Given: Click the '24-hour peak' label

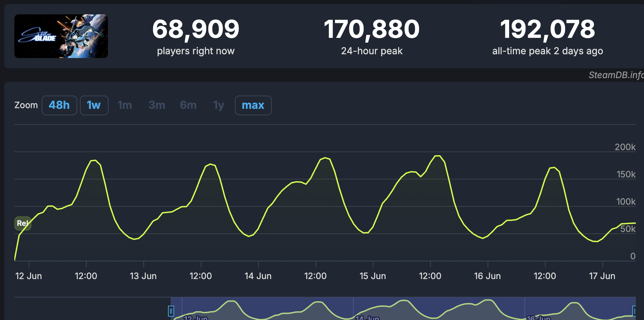Looking at the screenshot, I should pyautogui.click(x=372, y=51).
